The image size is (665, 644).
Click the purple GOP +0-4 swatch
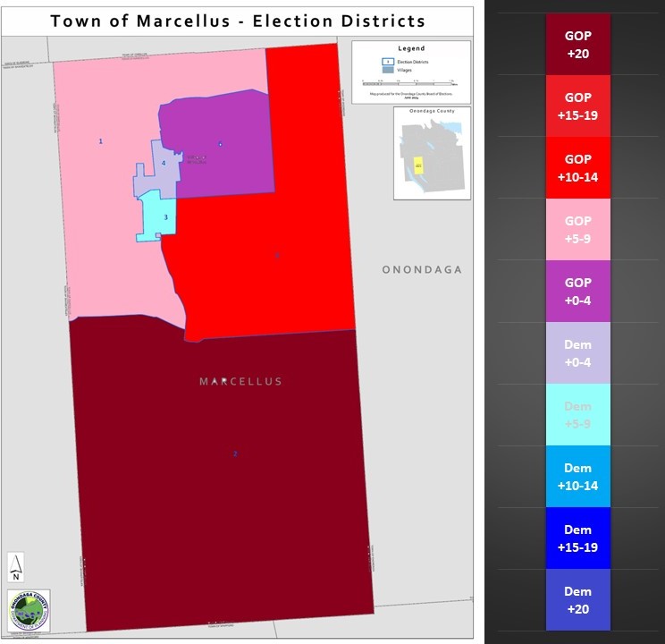click(577, 291)
